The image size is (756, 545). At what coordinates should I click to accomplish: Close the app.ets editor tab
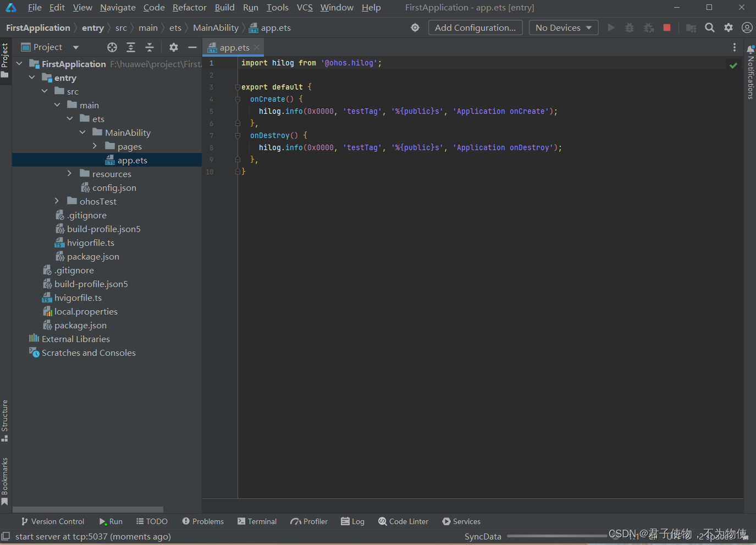(257, 48)
